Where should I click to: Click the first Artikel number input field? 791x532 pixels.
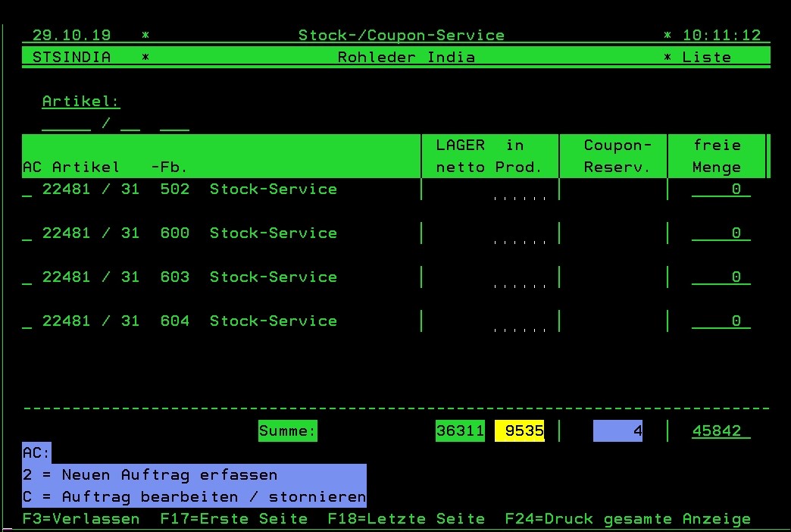click(66, 124)
